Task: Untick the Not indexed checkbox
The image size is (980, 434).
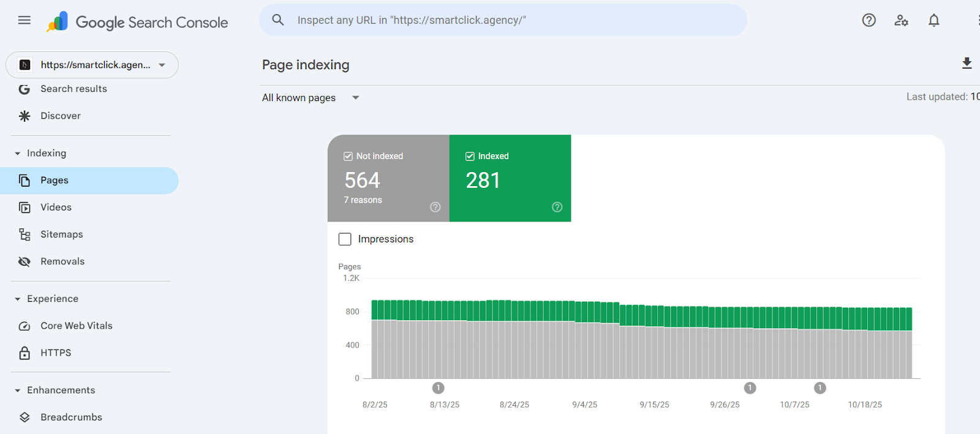Action: 348,156
